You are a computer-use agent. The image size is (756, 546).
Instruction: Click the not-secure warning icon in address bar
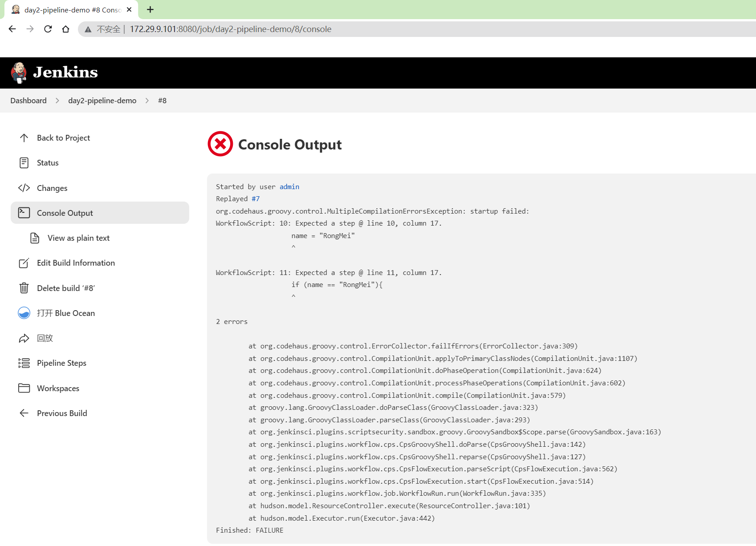[x=88, y=29]
